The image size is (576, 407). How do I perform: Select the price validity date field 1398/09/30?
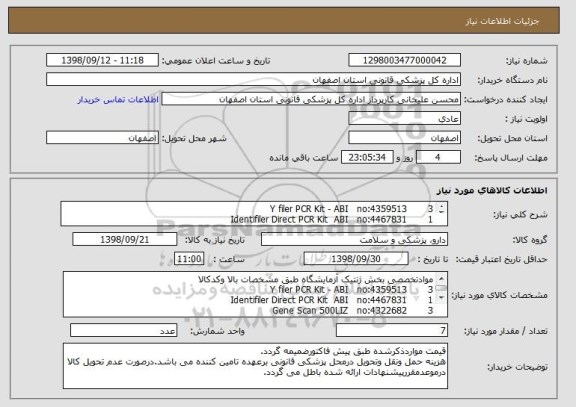click(356, 259)
